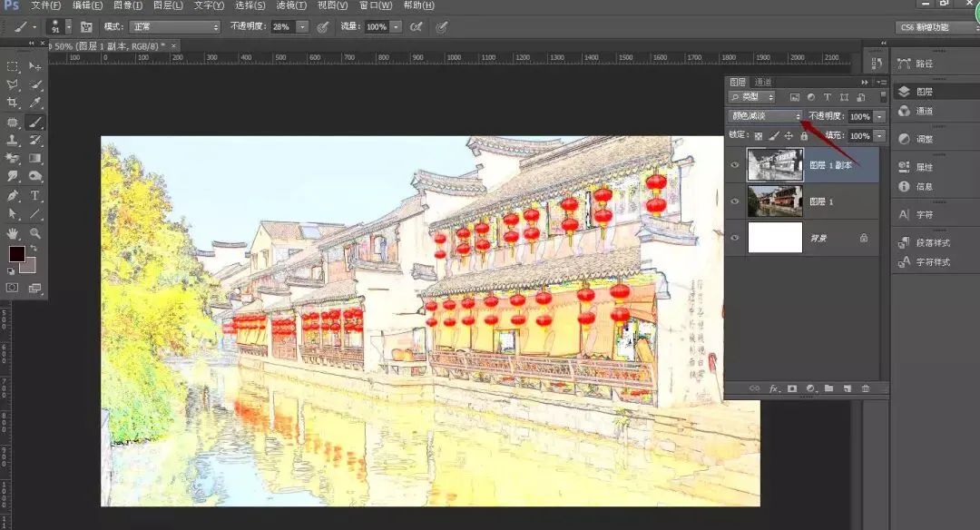Open brush 模式 正常 dropdown

(174, 27)
